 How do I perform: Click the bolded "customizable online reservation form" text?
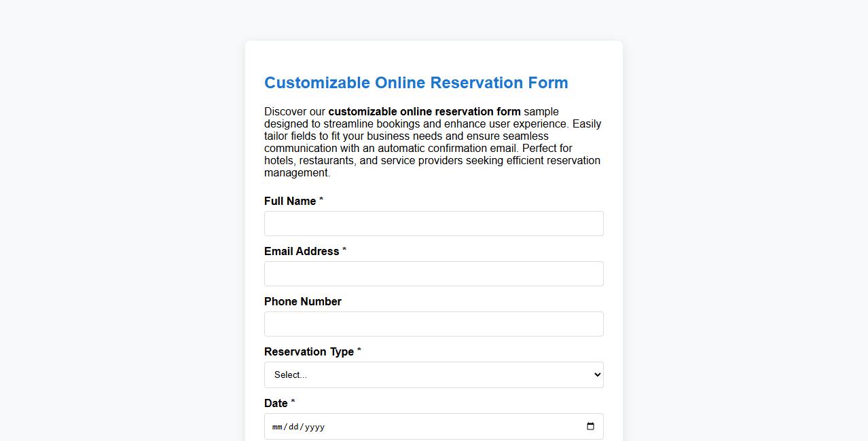424,111
